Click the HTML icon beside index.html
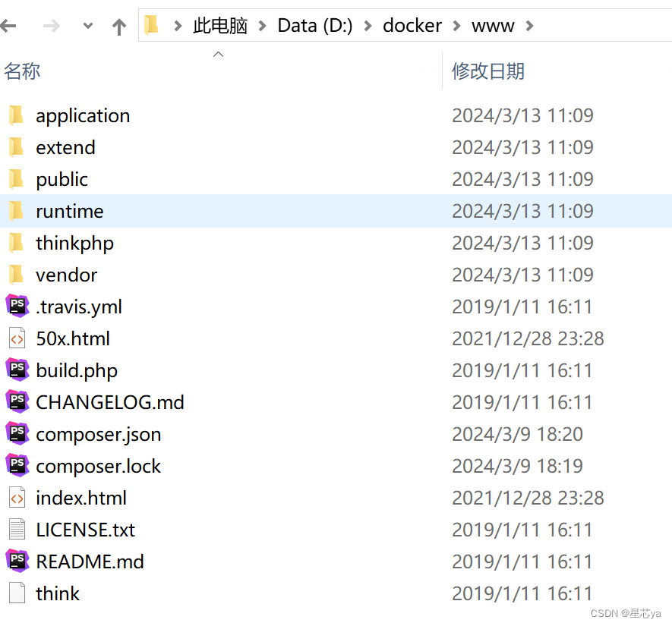 pos(17,498)
